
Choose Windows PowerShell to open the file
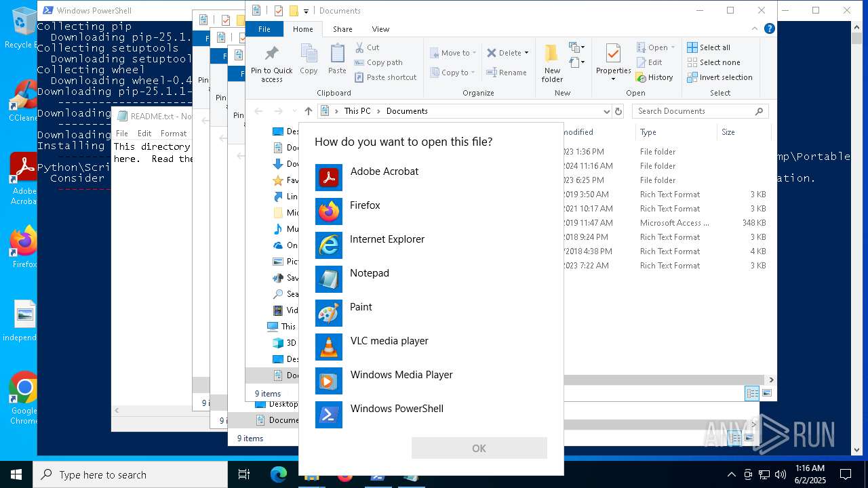point(431,414)
